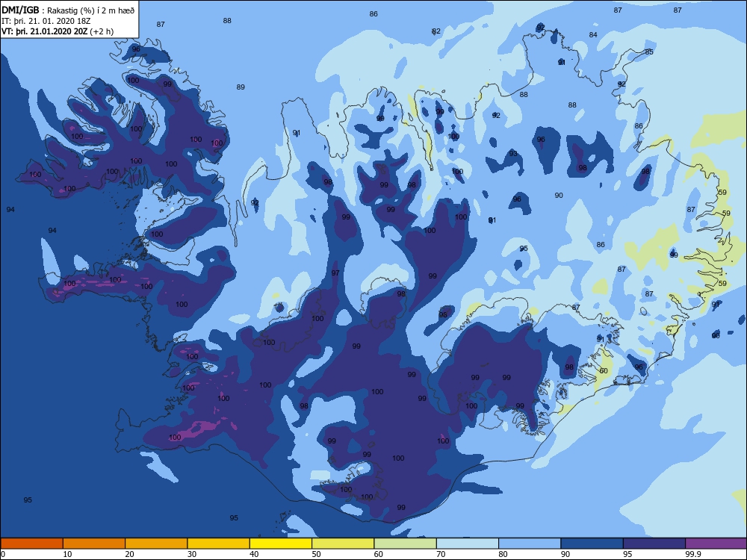Viewport: 747px width, 560px height.
Task: Click the purple legend swatch above 99.9
Action: tap(716, 544)
